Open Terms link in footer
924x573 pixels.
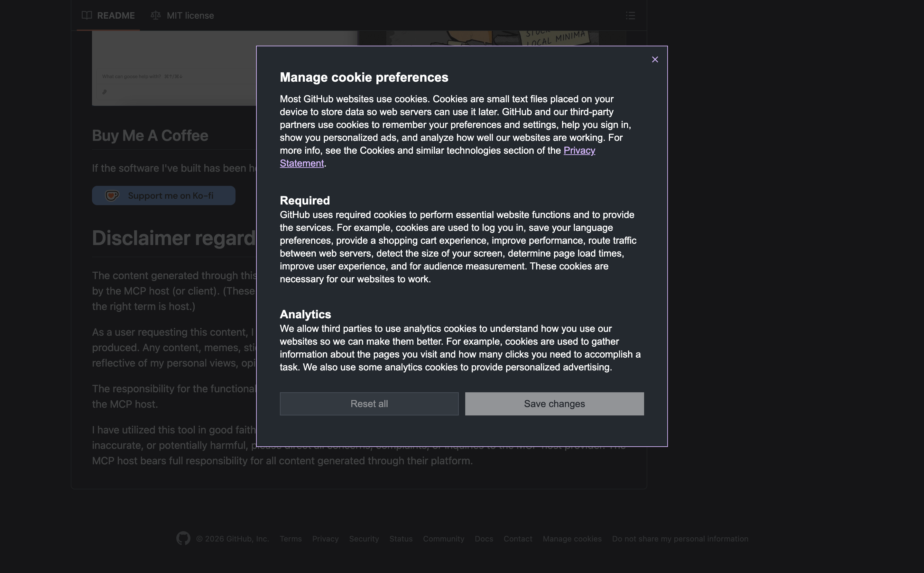point(291,539)
